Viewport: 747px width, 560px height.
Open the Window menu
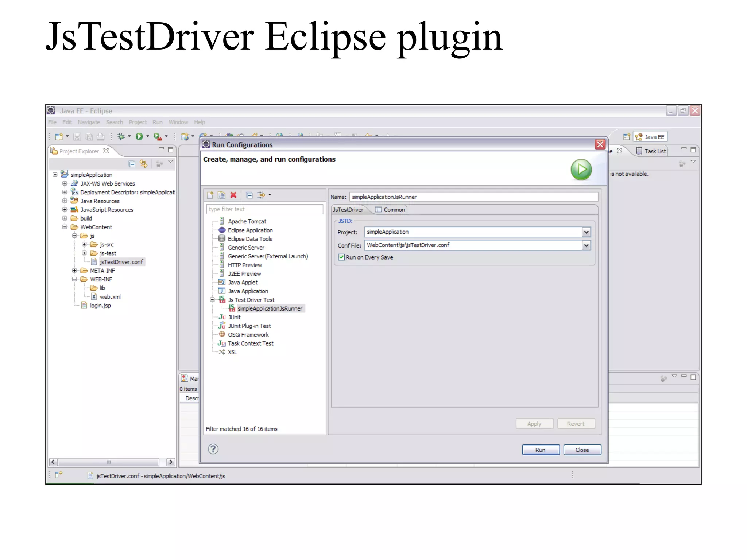point(178,122)
